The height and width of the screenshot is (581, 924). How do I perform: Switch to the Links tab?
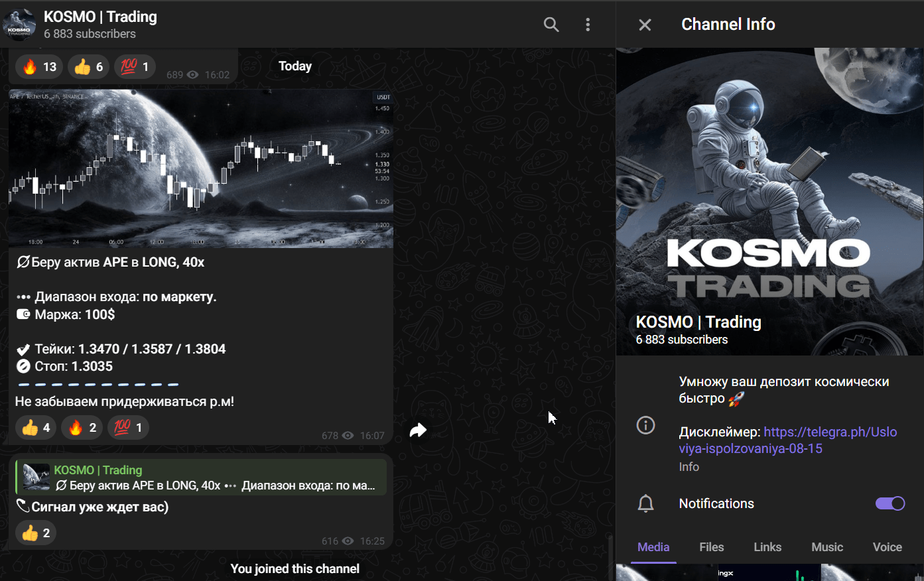tap(767, 547)
